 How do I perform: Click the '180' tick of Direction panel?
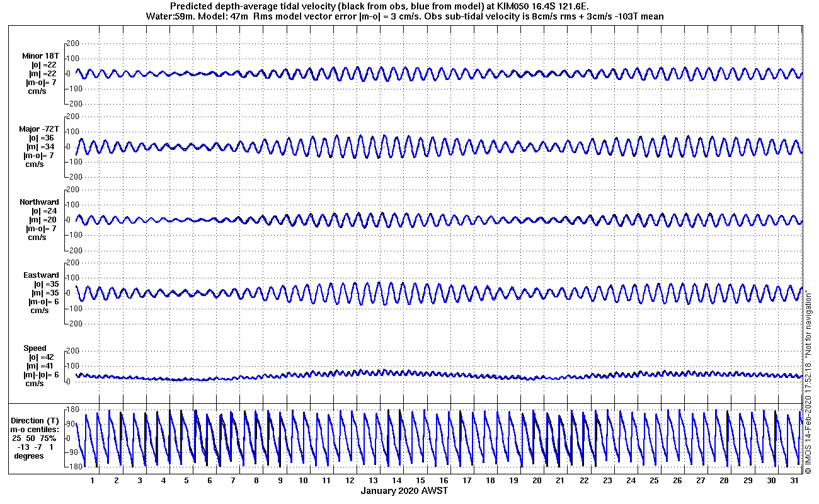click(x=72, y=410)
